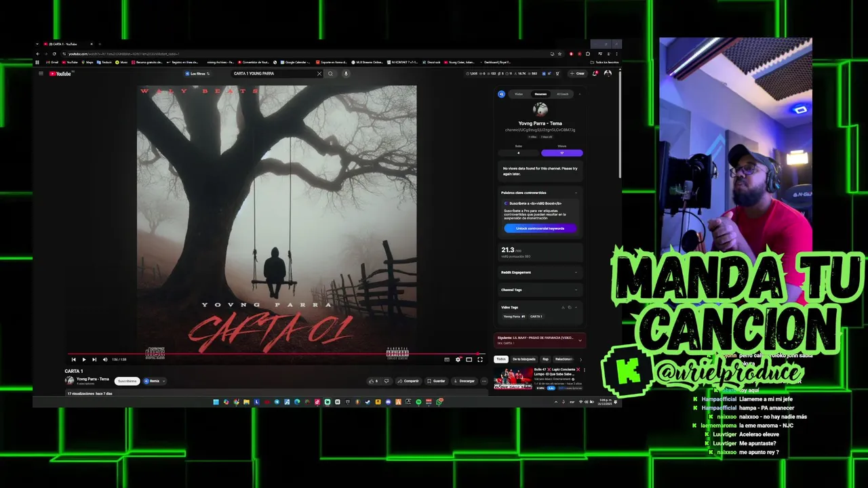Open the Yovng Parra - Tema channel link
Image resolution: width=868 pixels, height=488 pixels.
coord(93,379)
